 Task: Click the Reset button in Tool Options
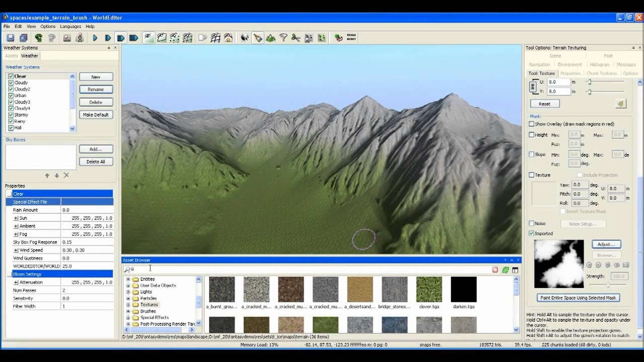pos(545,104)
